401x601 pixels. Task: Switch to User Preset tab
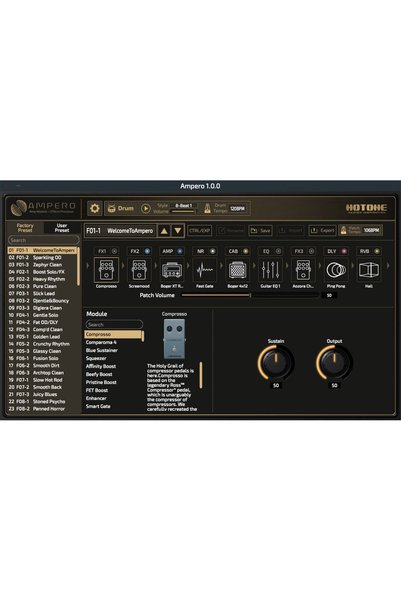[x=62, y=228]
